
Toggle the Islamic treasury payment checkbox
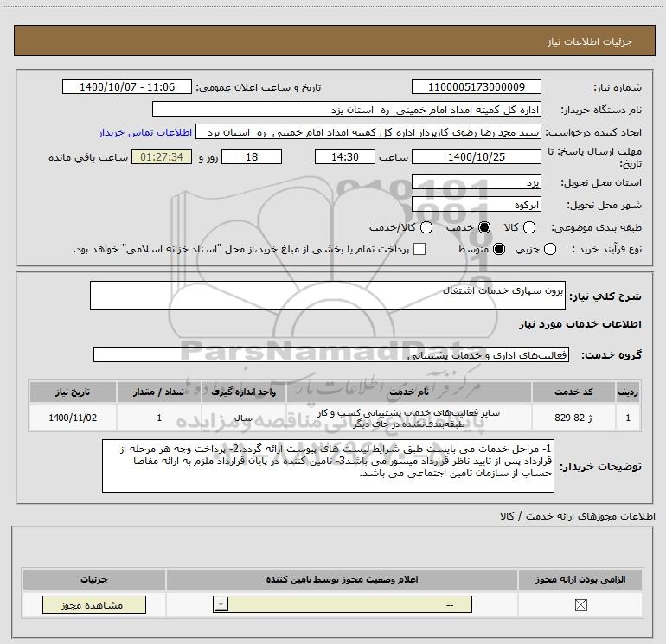[419, 250]
